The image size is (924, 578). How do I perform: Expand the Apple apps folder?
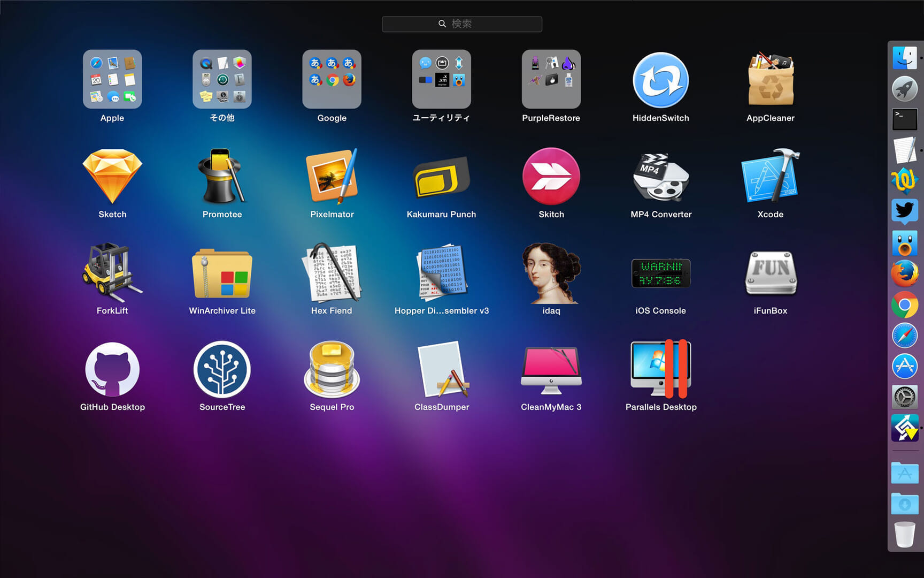click(112, 79)
